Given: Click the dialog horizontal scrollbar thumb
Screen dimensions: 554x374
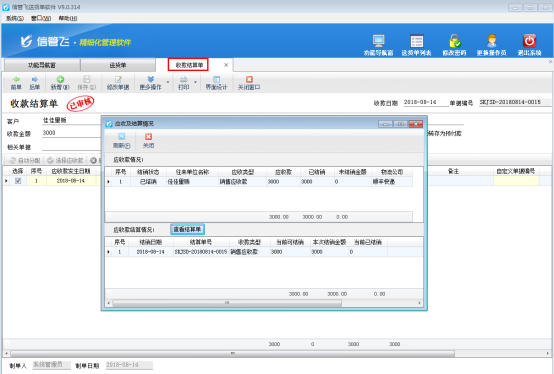Looking at the screenshot, I should click(x=227, y=303).
